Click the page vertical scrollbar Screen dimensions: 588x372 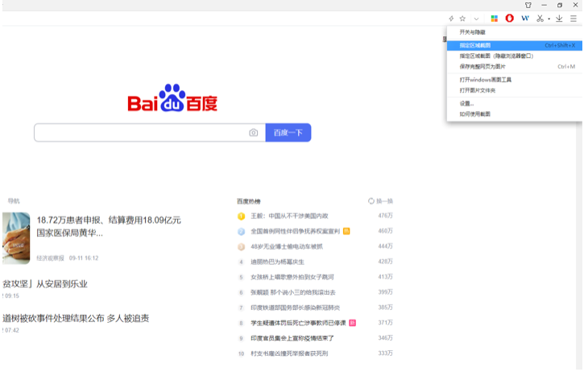pyautogui.click(x=579, y=244)
